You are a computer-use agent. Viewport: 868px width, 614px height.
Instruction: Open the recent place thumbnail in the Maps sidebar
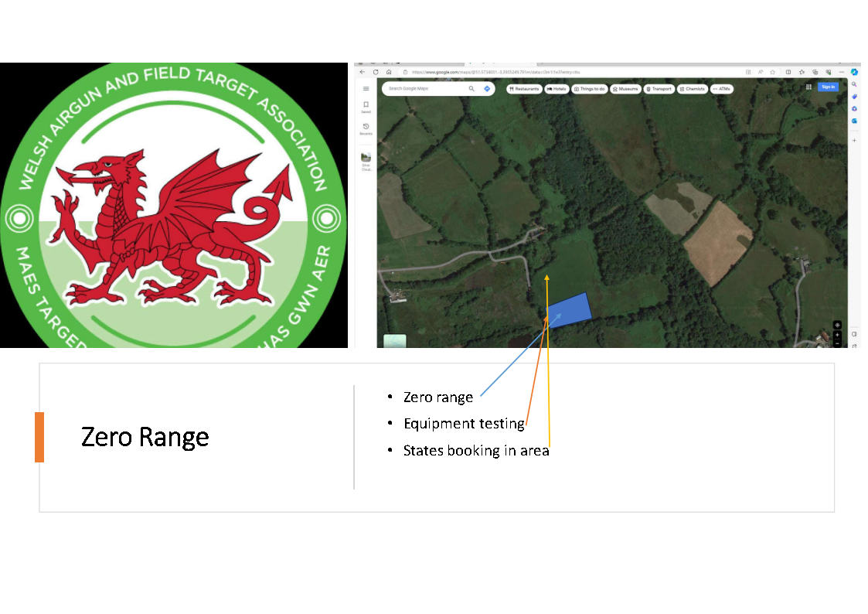pyautogui.click(x=366, y=157)
